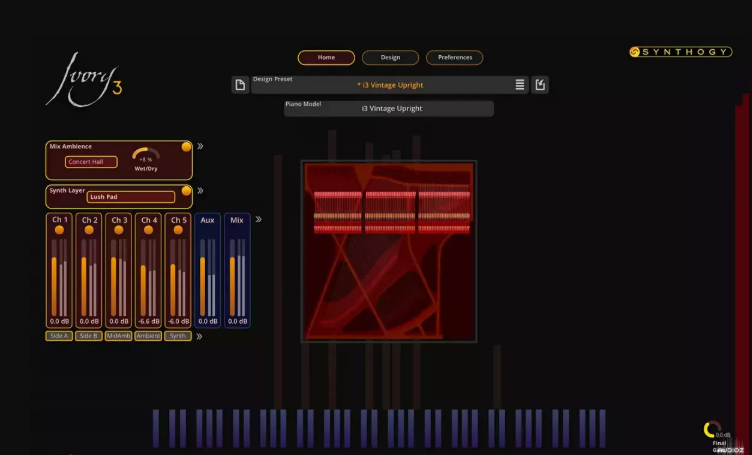Open Ch 1 Side A source selector
The height and width of the screenshot is (455, 752).
59,336
